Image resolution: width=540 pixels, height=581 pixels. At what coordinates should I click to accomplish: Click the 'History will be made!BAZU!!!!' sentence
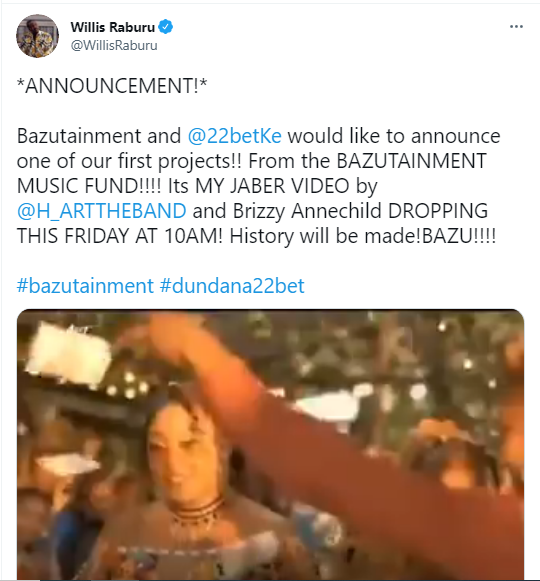pos(363,236)
